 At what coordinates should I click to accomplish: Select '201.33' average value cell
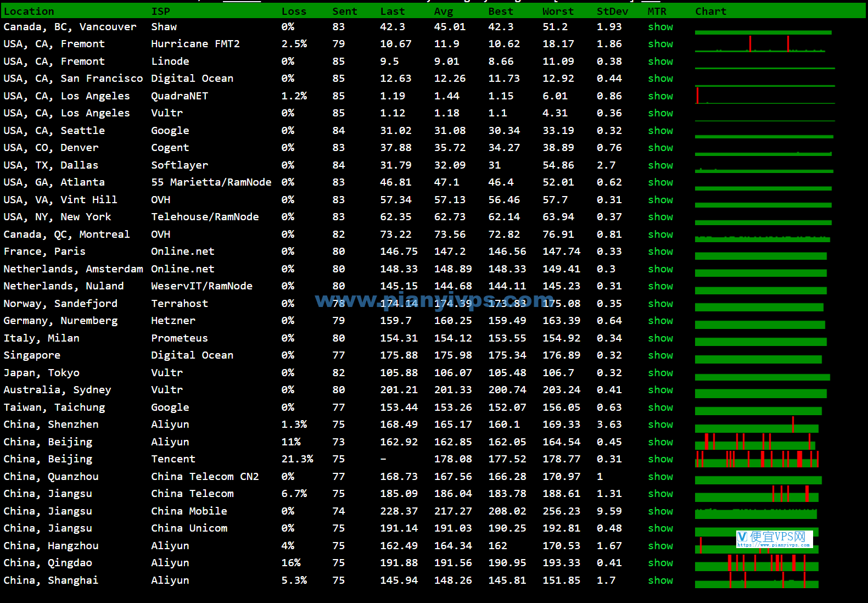[x=453, y=390]
